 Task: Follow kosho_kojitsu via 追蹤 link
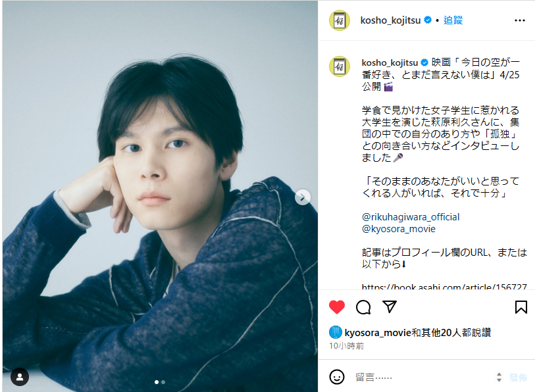(453, 20)
